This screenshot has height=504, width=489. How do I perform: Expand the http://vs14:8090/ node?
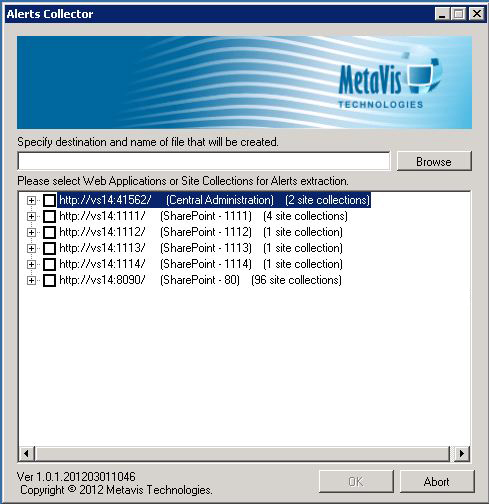click(31, 280)
